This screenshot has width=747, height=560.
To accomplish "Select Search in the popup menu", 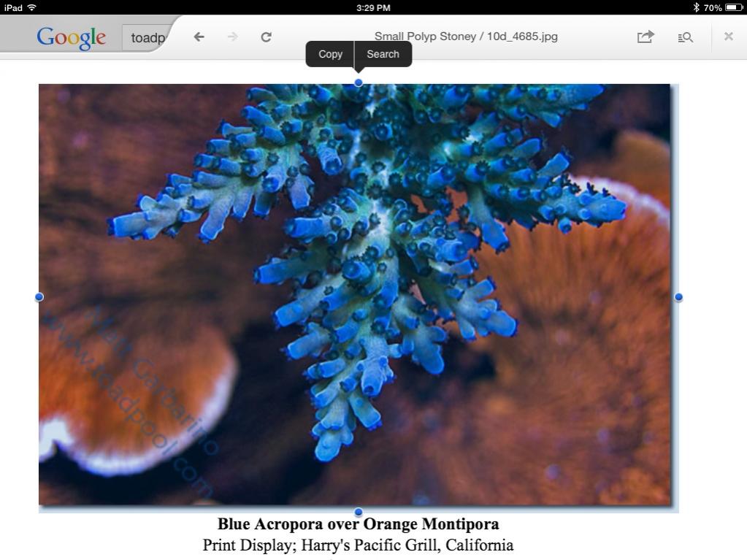I will [383, 54].
